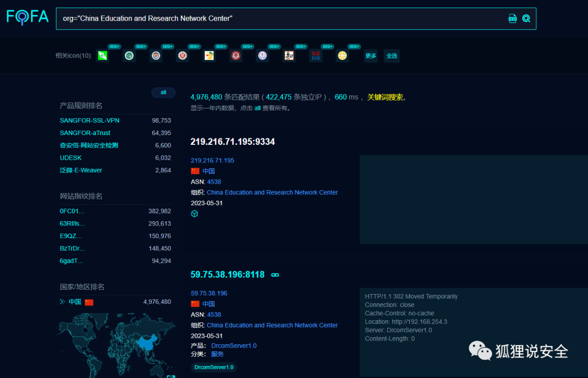Click 全选 to select all icons
Image resolution: width=588 pixels, height=378 pixels.
(391, 56)
